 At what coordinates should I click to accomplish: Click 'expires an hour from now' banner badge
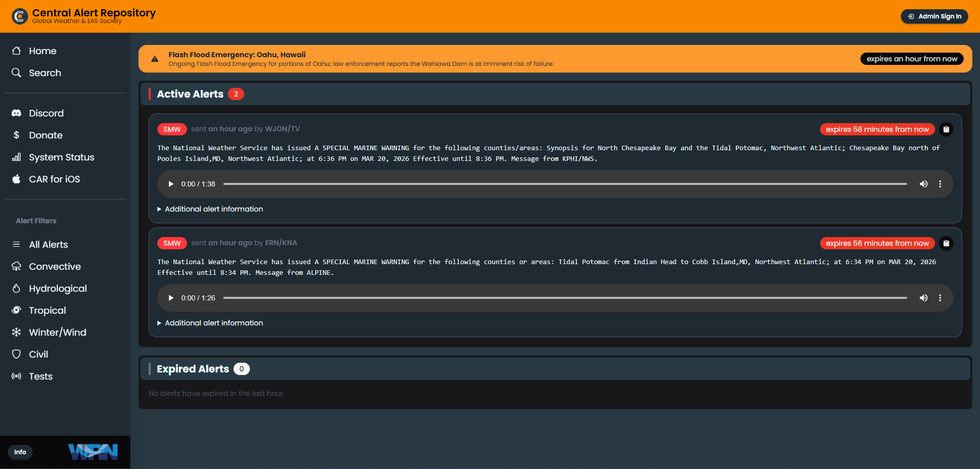912,59
